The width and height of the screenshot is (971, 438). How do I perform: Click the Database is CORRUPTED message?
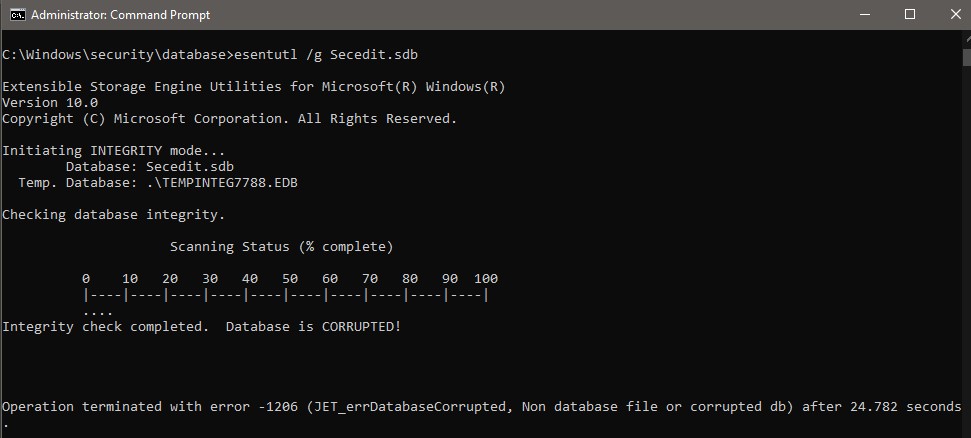click(313, 326)
